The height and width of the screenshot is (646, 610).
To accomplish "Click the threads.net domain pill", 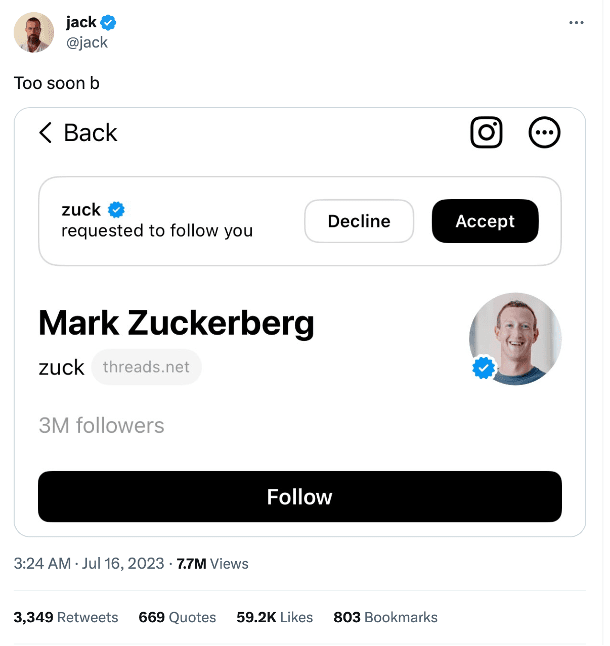I will pyautogui.click(x=146, y=367).
